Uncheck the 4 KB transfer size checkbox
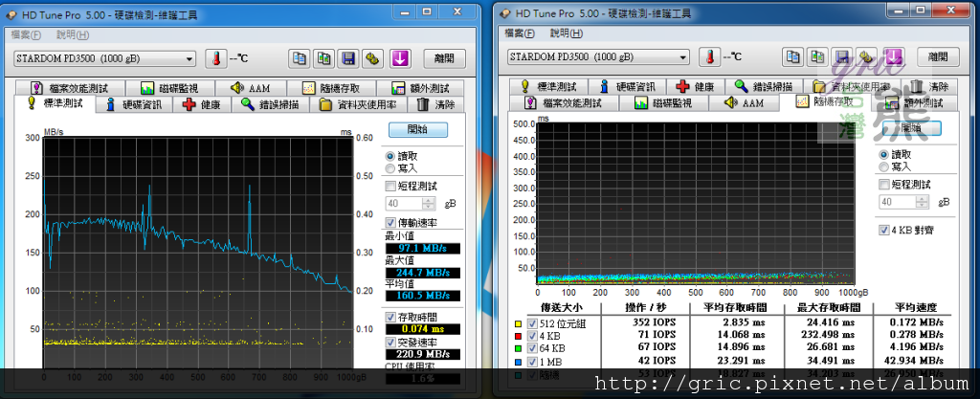980x399 pixels. [532, 335]
